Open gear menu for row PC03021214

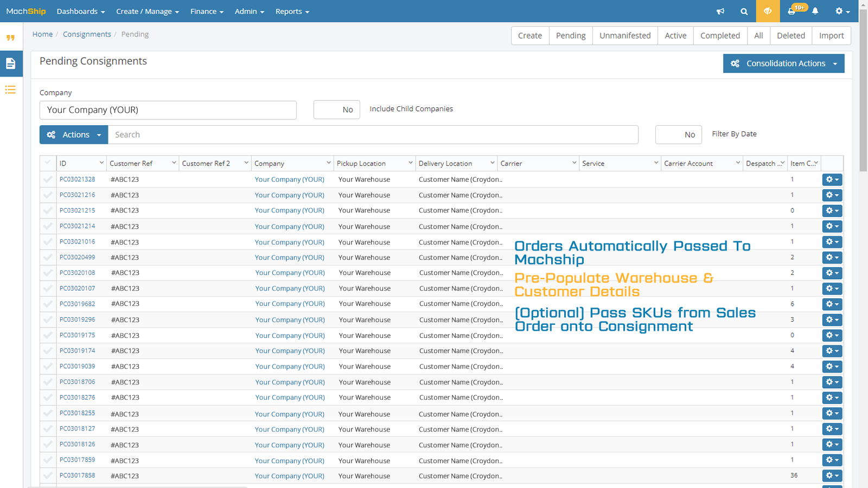point(832,226)
